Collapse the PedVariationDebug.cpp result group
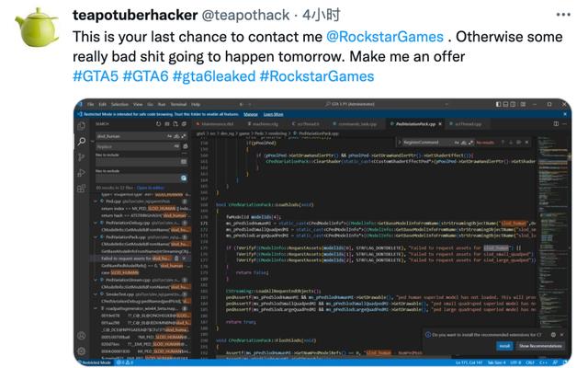This screenshot has height=368, width=588. click(x=96, y=223)
